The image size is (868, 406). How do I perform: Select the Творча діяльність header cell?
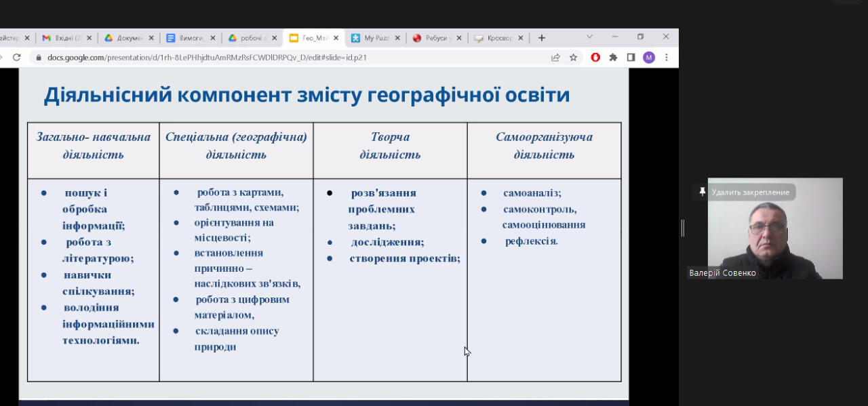[x=390, y=150]
